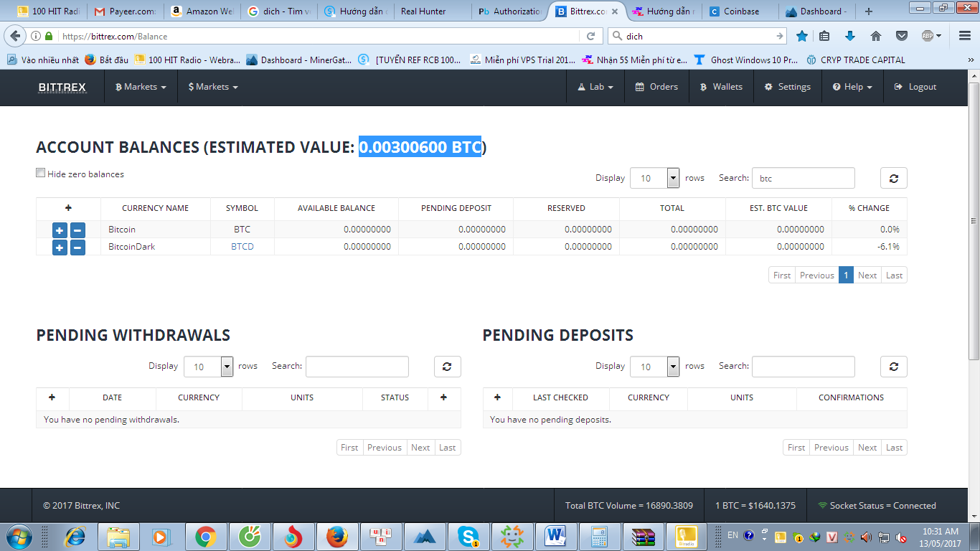Reload the page from the address bar
This screenshot has width=980, height=551.
[x=591, y=36]
